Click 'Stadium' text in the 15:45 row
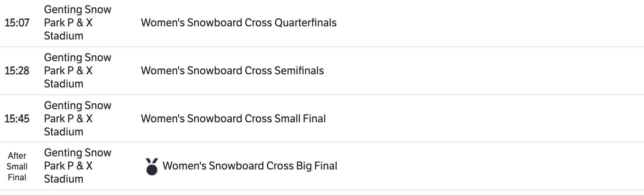 point(64,132)
